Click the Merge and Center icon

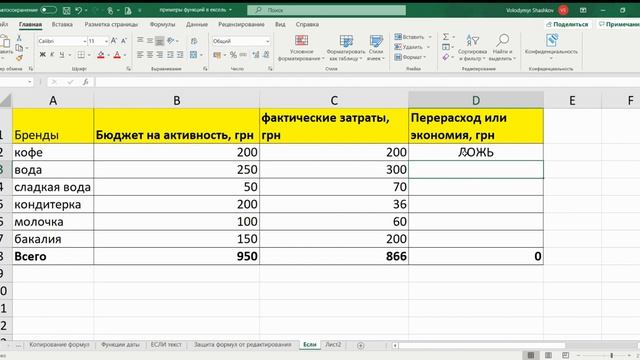click(x=193, y=55)
